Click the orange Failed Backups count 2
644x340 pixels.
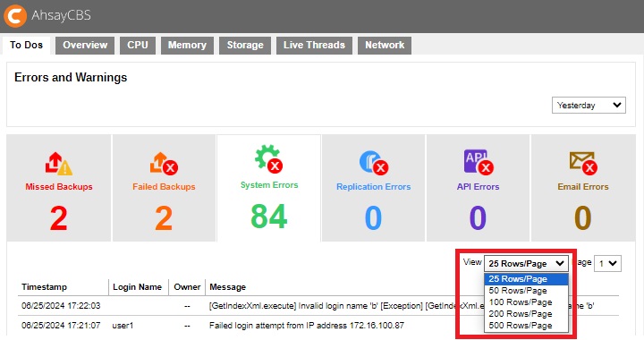tap(164, 218)
